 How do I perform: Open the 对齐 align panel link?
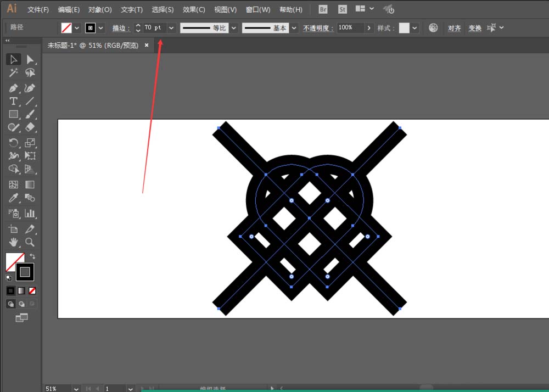454,28
